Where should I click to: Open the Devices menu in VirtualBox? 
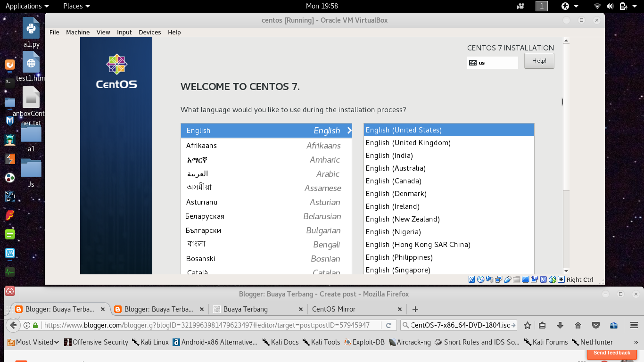click(x=150, y=32)
